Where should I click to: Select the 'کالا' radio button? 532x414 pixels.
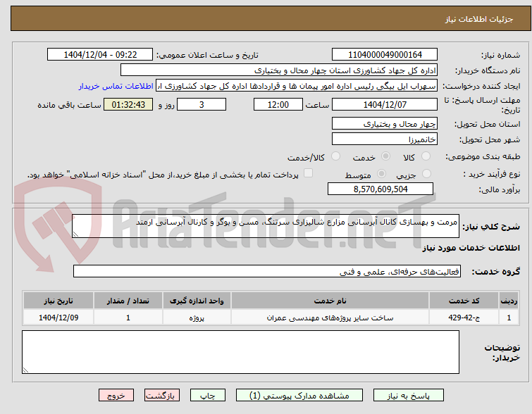click(x=426, y=156)
